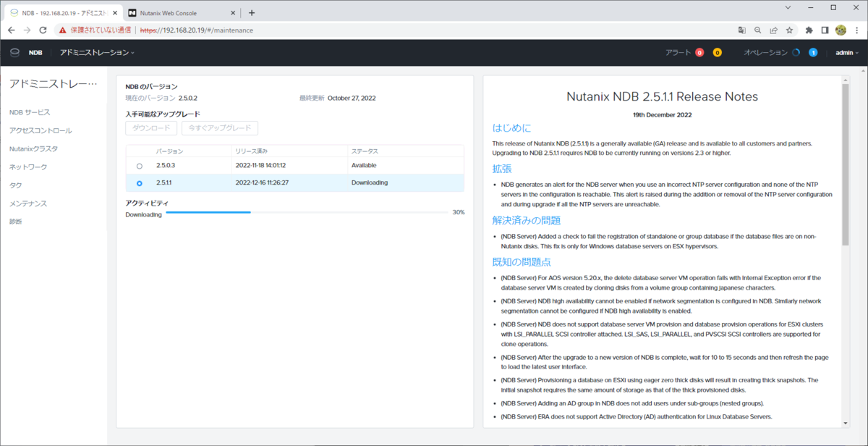Select the 2.5.0.3 version radio button
Viewport: 868px width, 446px height.
(140, 166)
